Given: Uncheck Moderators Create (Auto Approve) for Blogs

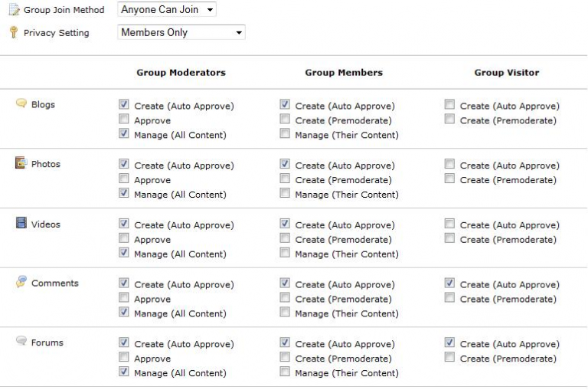Looking at the screenshot, I should [124, 104].
